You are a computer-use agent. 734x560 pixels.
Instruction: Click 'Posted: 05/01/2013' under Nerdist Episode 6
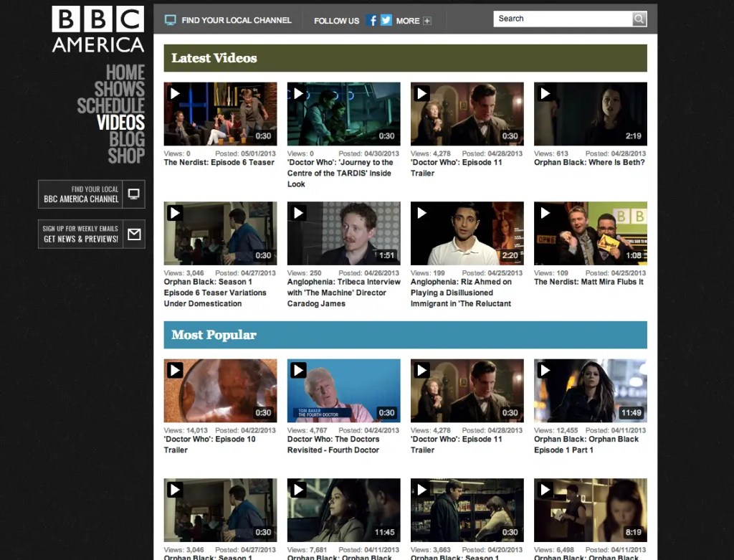(x=246, y=153)
